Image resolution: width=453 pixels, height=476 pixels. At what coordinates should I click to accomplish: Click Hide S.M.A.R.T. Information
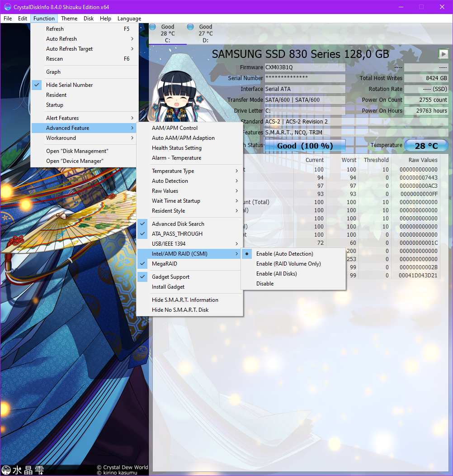coord(190,300)
